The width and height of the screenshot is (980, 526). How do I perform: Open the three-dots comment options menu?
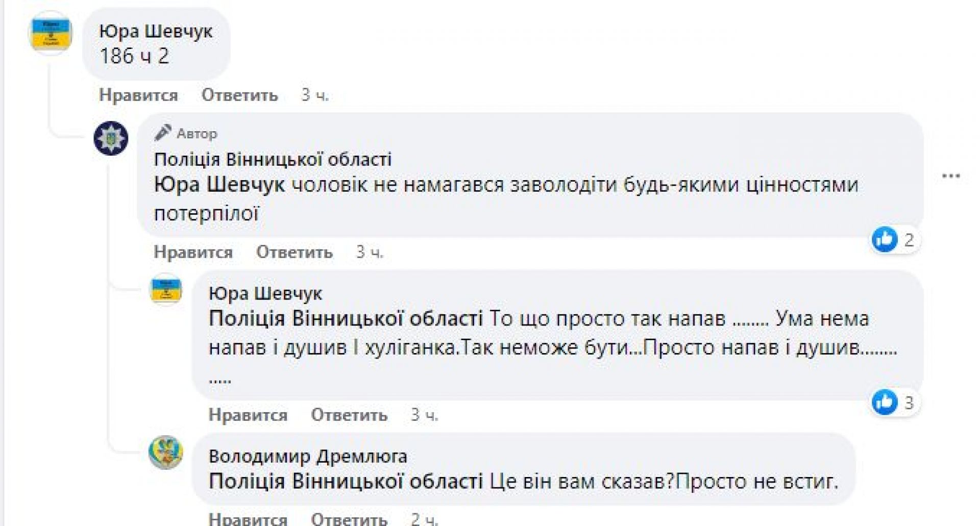coord(951,176)
